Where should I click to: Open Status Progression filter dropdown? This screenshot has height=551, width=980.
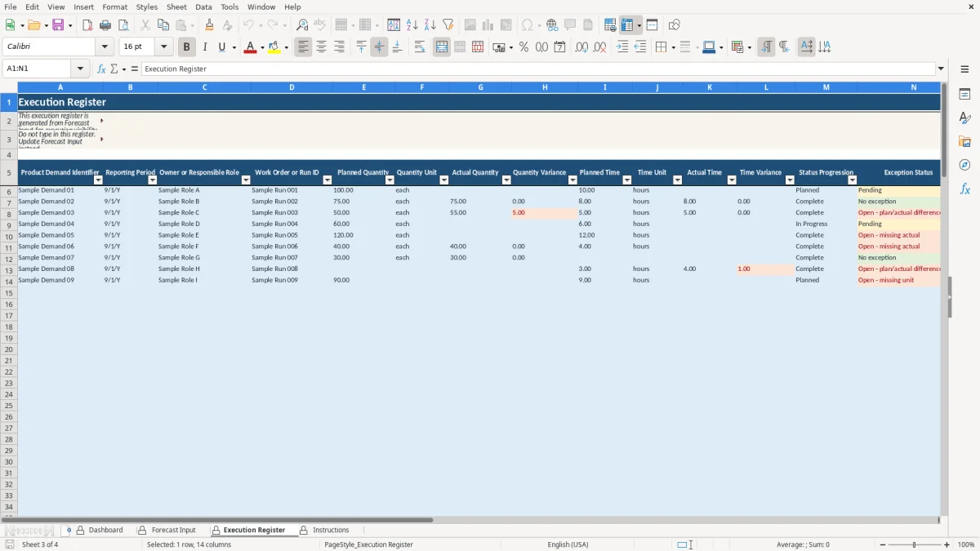[x=852, y=180]
